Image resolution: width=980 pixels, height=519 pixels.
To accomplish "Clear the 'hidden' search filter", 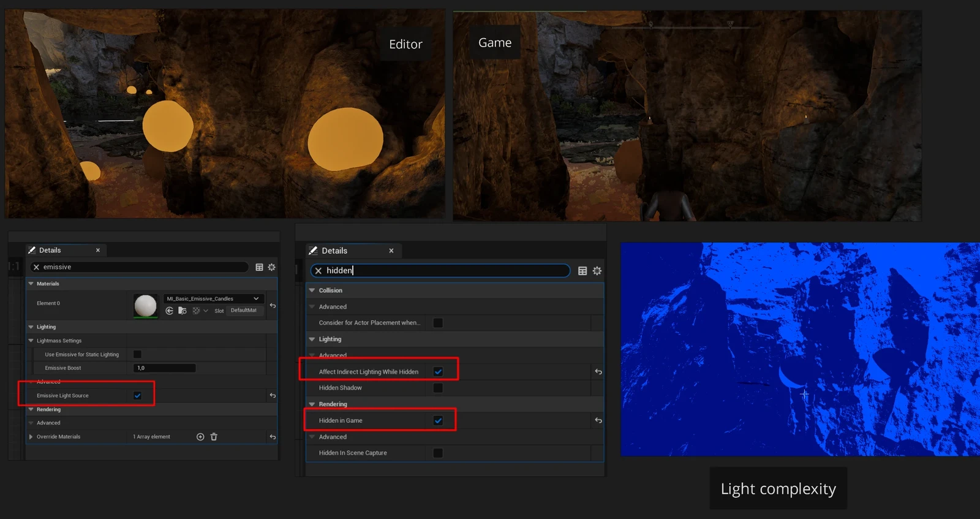I will coord(318,271).
